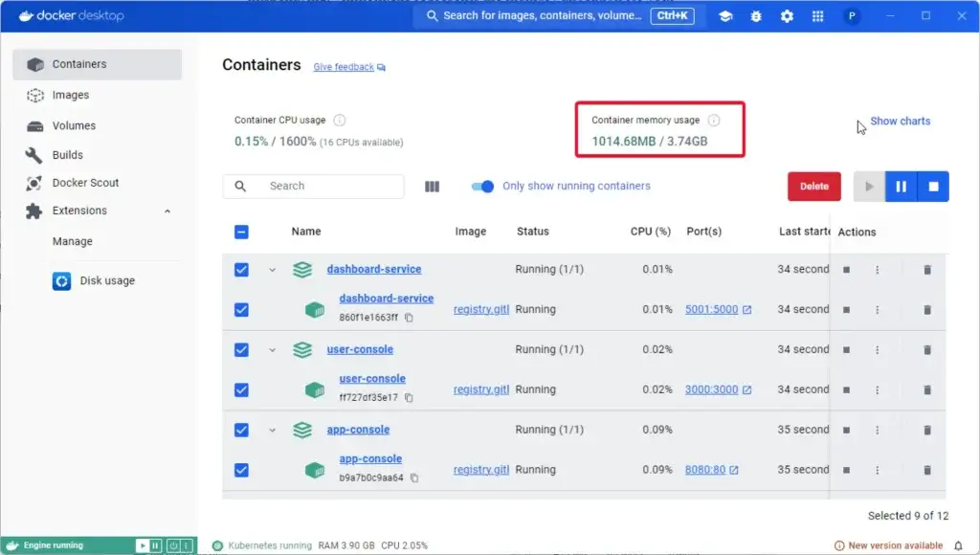Screen dimensions: 980x555
Task: Open more actions for the dashboard-service stack
Action: point(877,270)
